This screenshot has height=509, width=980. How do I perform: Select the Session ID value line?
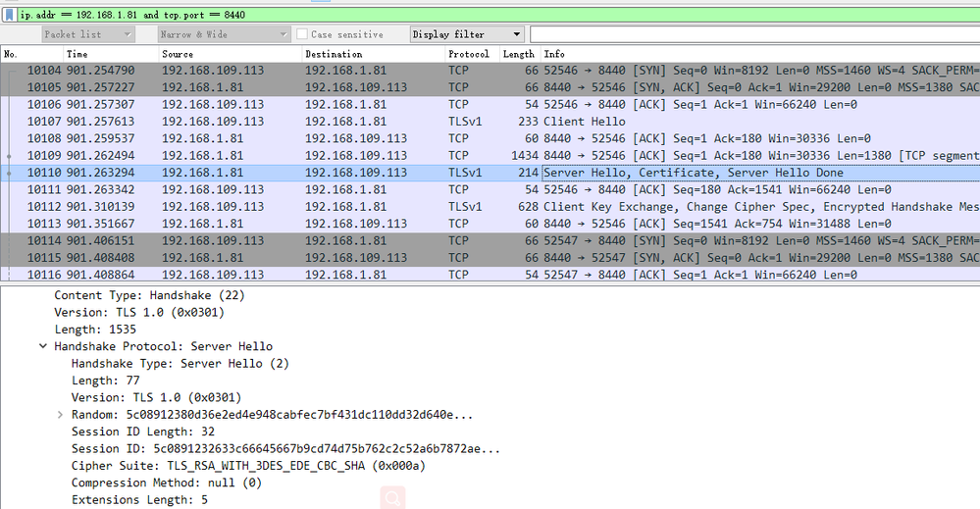[x=285, y=448]
